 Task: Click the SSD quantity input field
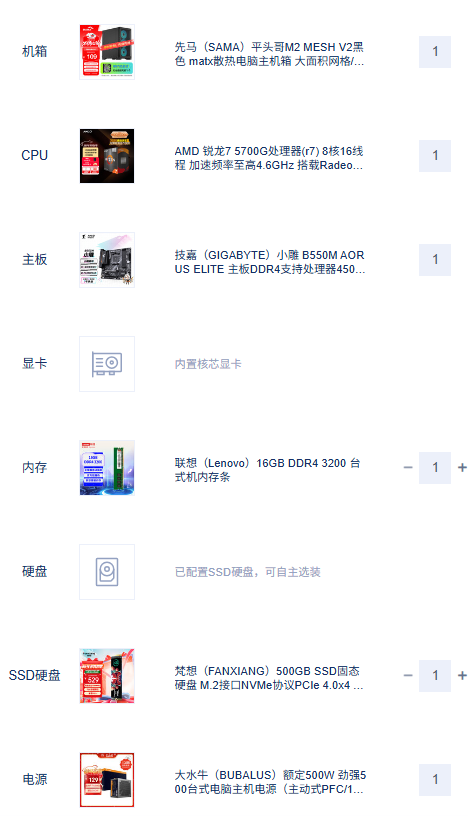[x=435, y=676]
